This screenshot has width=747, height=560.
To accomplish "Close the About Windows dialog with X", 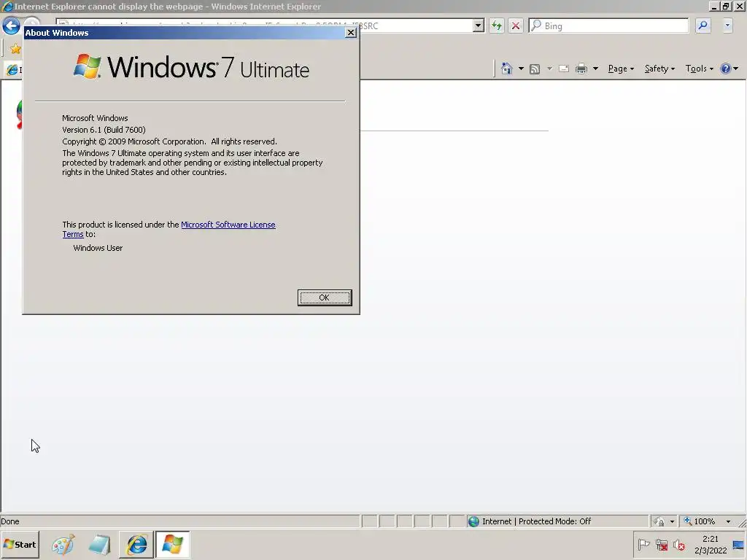I will (x=351, y=32).
